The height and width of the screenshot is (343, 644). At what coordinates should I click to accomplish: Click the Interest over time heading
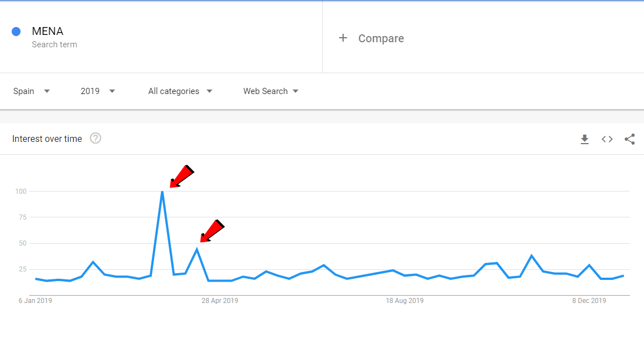47,139
